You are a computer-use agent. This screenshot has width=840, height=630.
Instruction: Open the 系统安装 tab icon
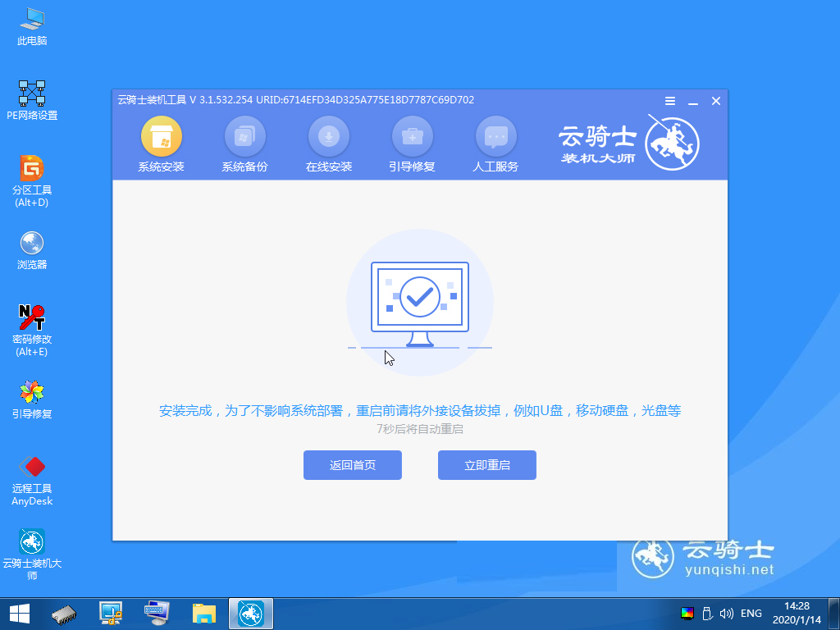click(162, 137)
